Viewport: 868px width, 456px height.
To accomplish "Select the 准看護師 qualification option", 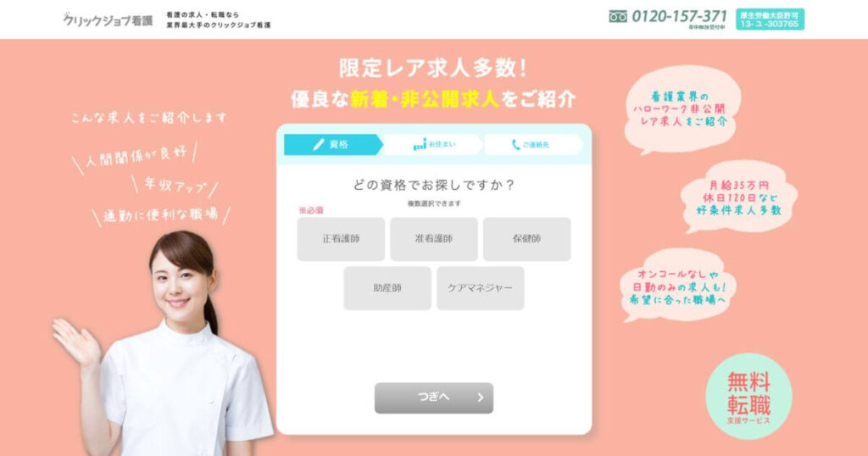I will tap(434, 239).
